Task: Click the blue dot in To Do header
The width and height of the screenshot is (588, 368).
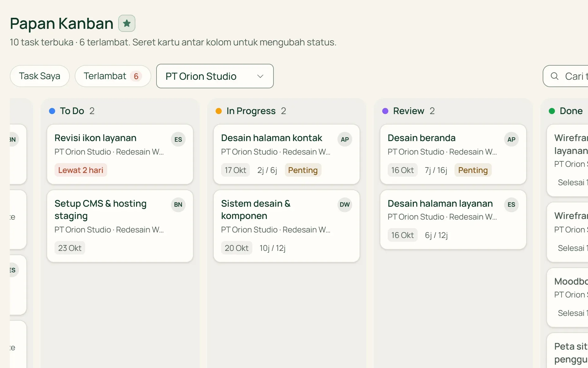Action: point(52,111)
